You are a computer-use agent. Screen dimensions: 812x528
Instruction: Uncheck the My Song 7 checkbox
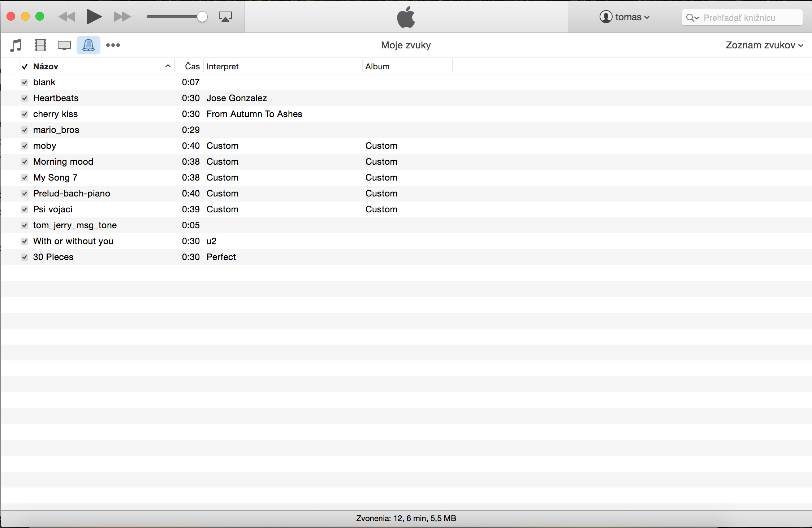point(25,178)
